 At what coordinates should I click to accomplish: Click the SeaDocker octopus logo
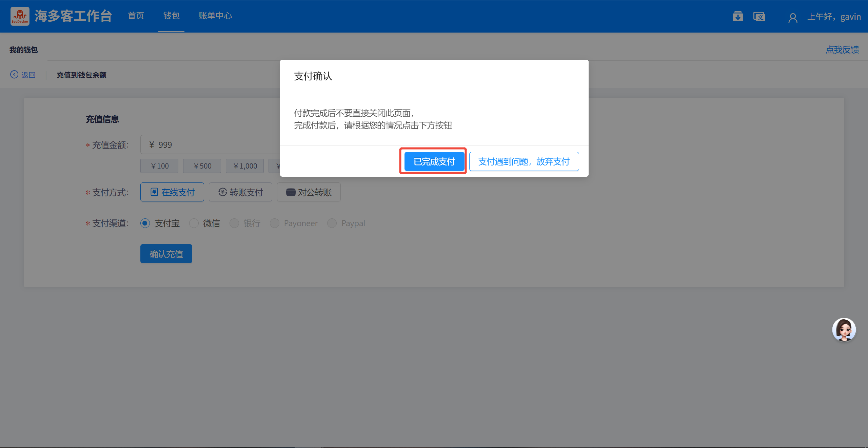coord(20,16)
